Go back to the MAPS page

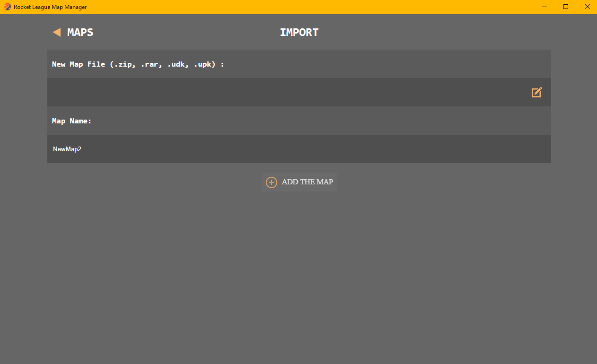(x=73, y=32)
